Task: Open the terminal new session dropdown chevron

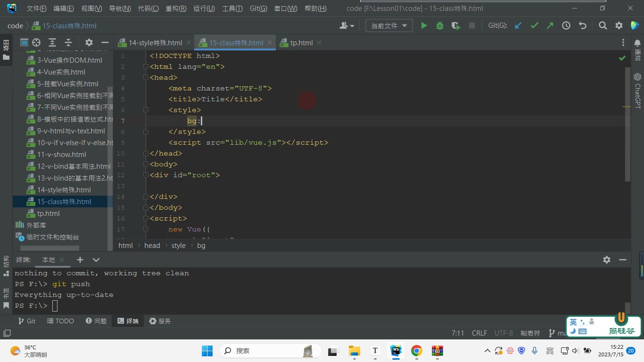Action: pyautogui.click(x=96, y=260)
